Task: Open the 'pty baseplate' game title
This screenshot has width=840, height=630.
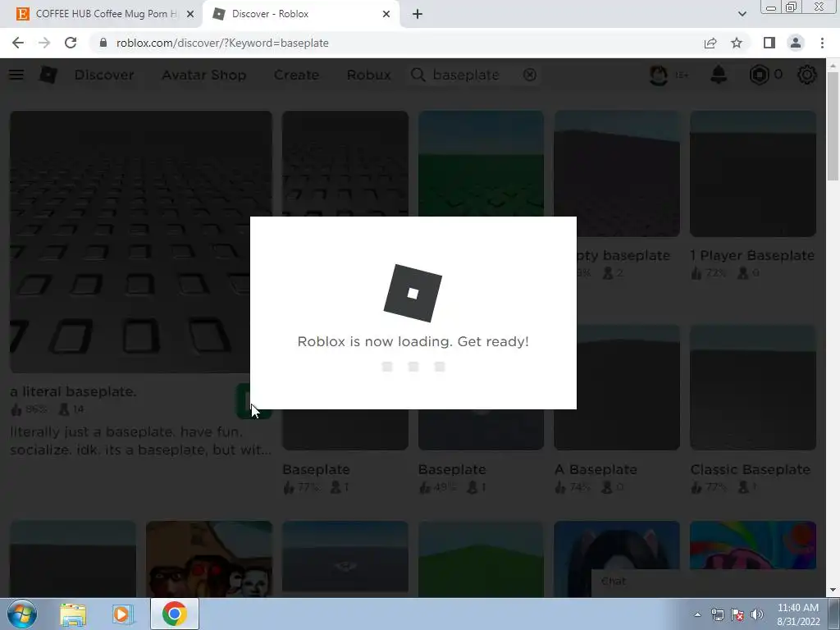Action: point(623,256)
